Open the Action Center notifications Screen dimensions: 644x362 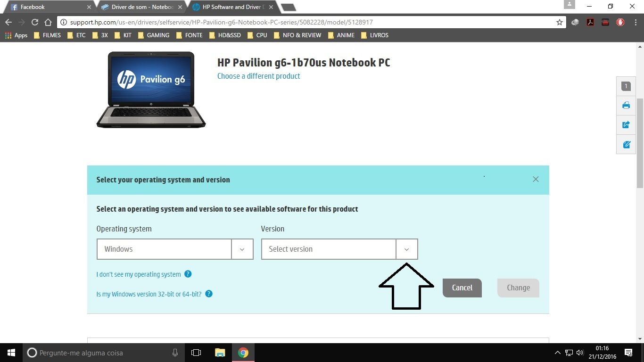pos(628,353)
